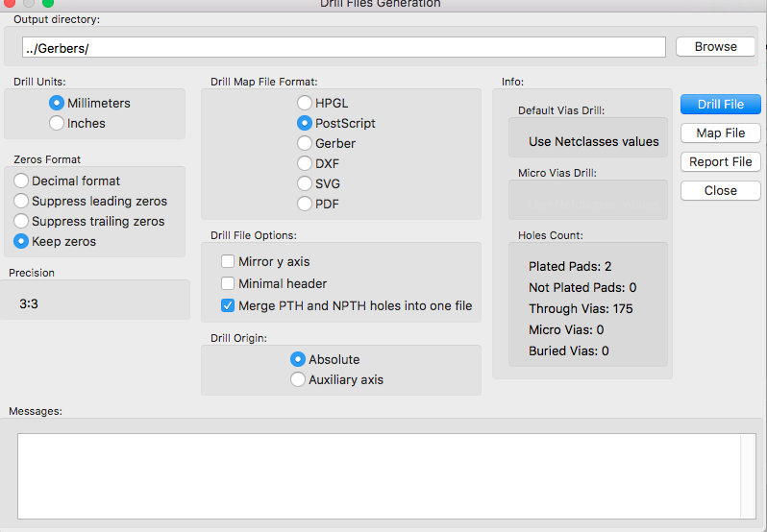The width and height of the screenshot is (767, 532).
Task: Click inside the Messages text area
Action: (x=379, y=475)
